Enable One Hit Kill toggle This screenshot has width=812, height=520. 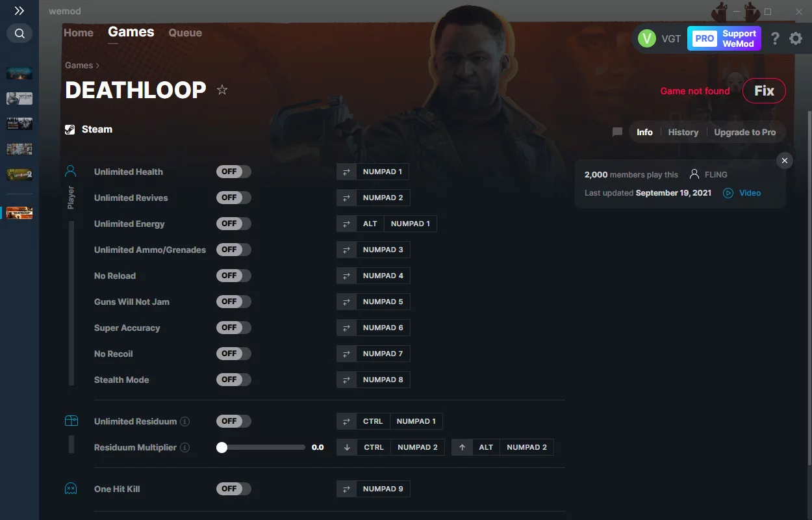(x=233, y=489)
